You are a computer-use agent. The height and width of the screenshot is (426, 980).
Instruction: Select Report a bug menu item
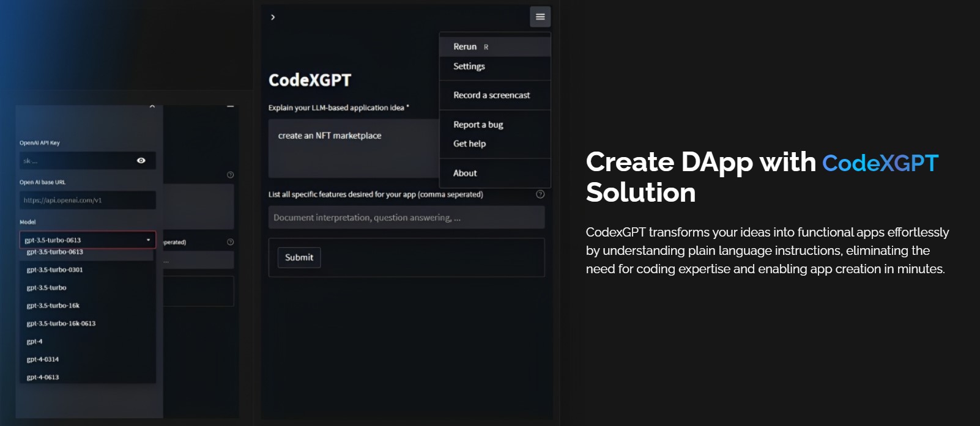(x=478, y=125)
